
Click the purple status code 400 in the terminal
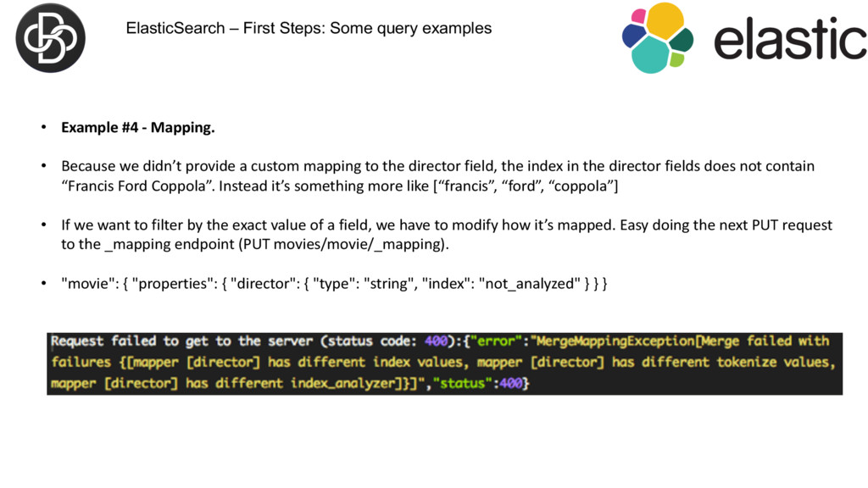click(x=437, y=341)
